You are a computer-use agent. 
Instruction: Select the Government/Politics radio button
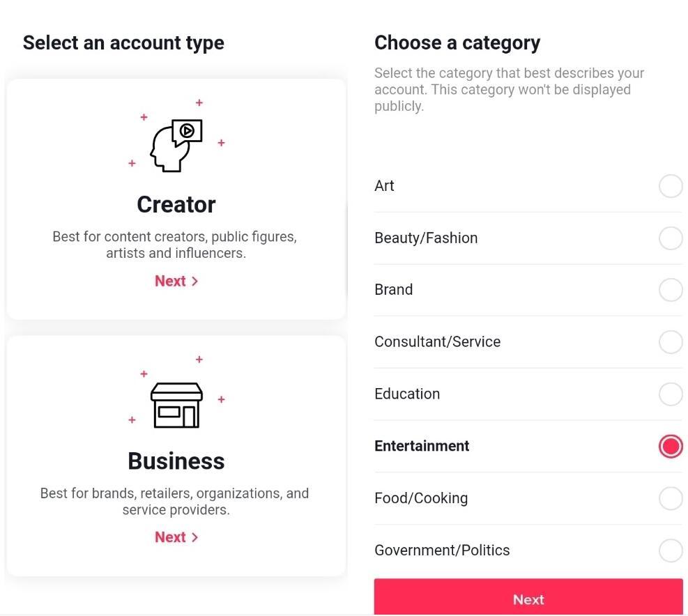(x=670, y=550)
